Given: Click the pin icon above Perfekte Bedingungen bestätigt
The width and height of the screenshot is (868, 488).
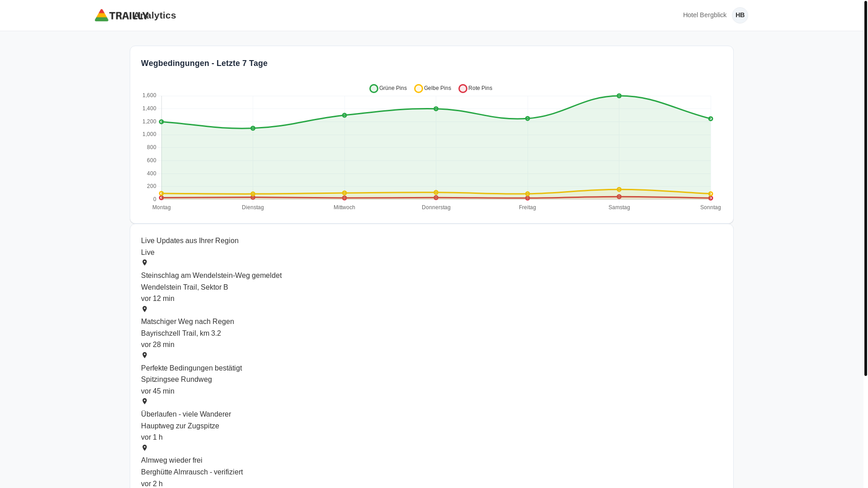Looking at the screenshot, I should [145, 355].
